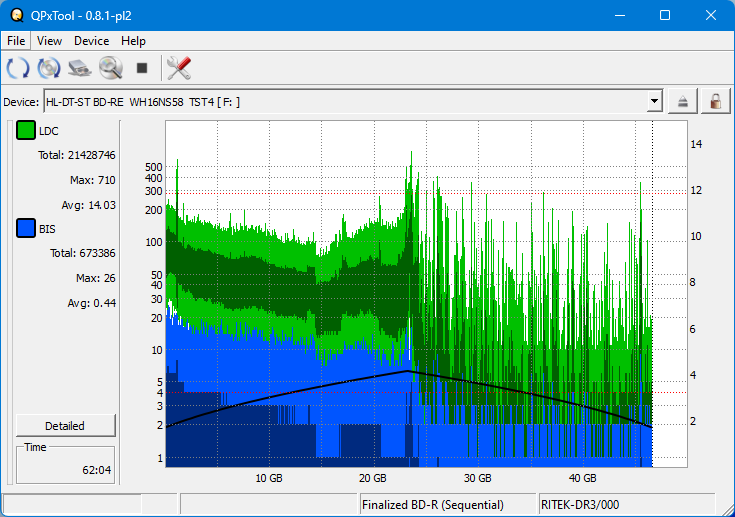Screen dimensions: 735x517
Task: Open preferences with the wrench and screwdriver icon
Action: [179, 68]
